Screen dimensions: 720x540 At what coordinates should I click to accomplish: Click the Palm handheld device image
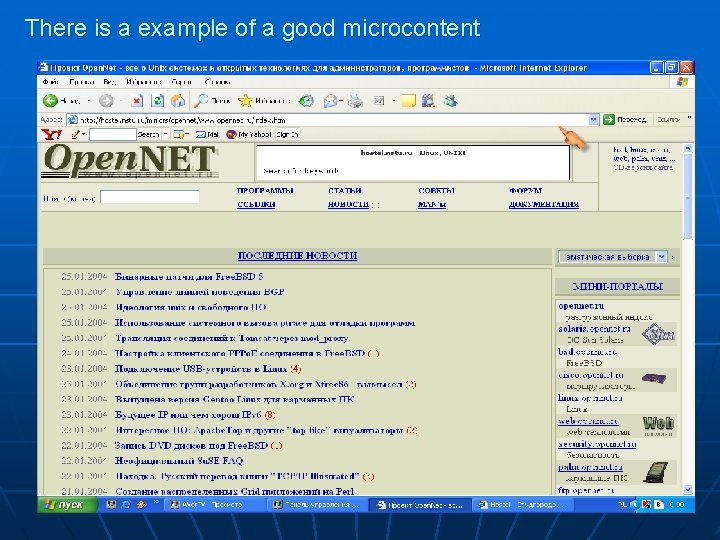tap(655, 472)
